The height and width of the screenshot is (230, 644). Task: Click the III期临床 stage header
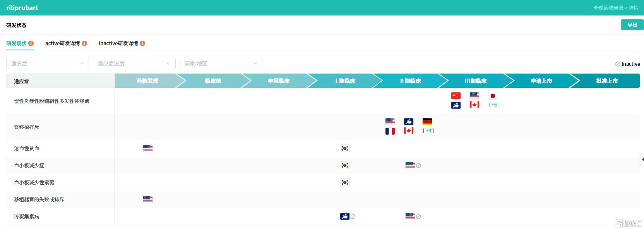(476, 81)
